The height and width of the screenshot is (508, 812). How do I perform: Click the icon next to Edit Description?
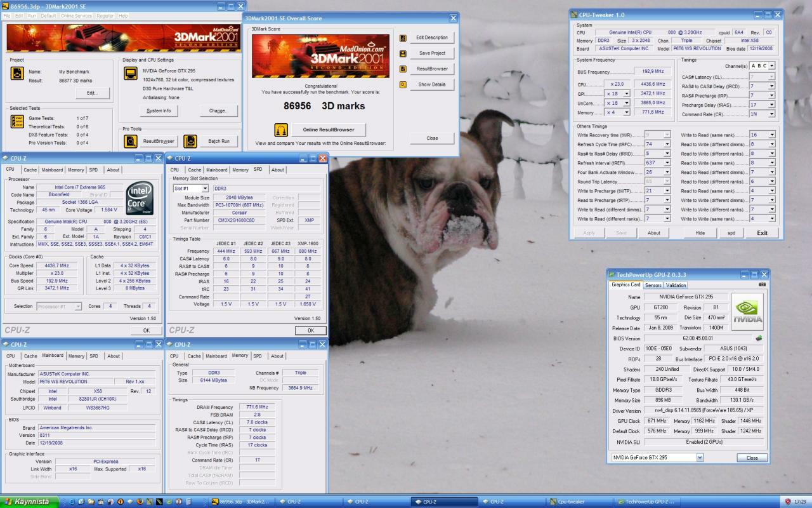[403, 37]
